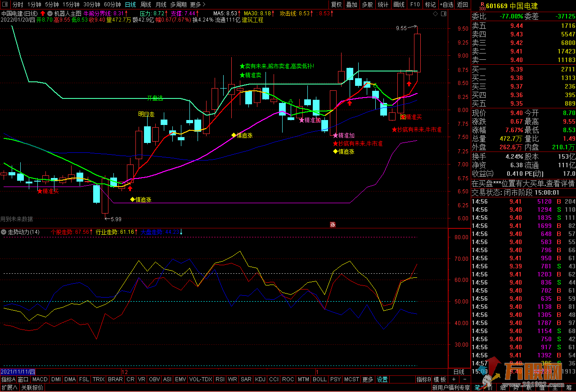Expand the 更多 > periods menu

pos(198,4)
